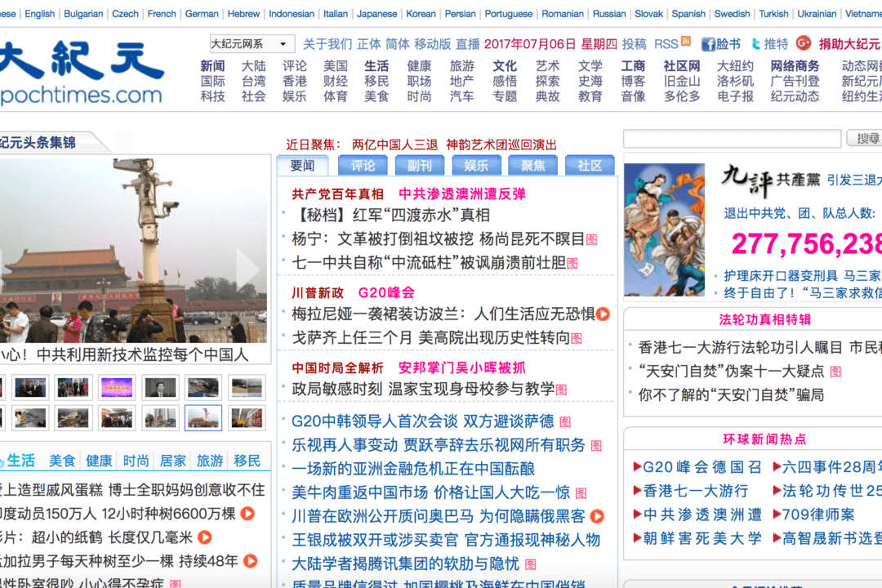Select the 美食 tab in the life section
The height and width of the screenshot is (588, 882).
(63, 460)
